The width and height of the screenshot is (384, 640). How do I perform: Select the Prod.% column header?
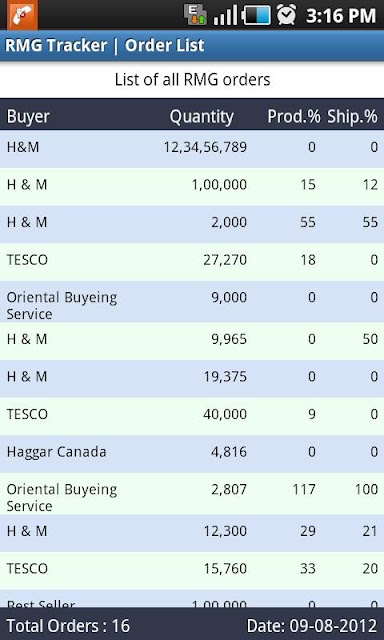click(294, 117)
